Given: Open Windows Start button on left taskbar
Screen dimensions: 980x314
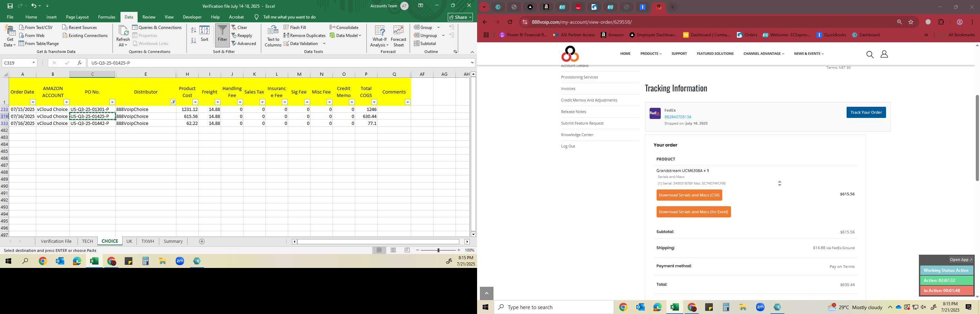Looking at the screenshot, I should click(x=8, y=261).
